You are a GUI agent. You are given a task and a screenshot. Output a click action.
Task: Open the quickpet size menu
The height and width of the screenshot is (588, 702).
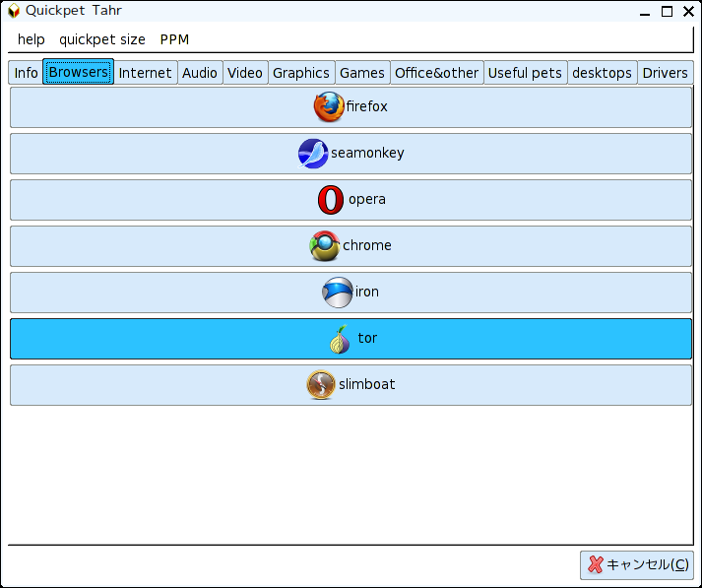[x=102, y=39]
